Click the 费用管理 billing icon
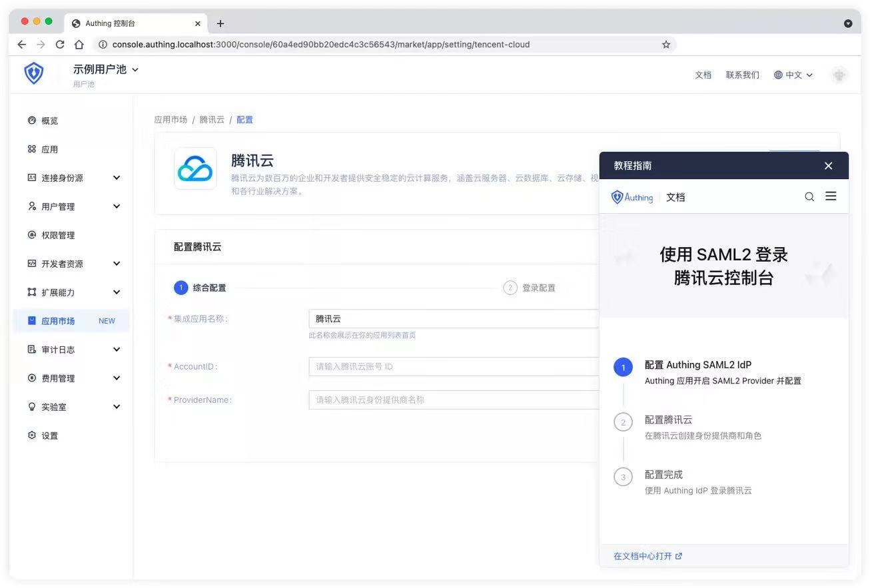The image size is (870, 588). [x=31, y=378]
